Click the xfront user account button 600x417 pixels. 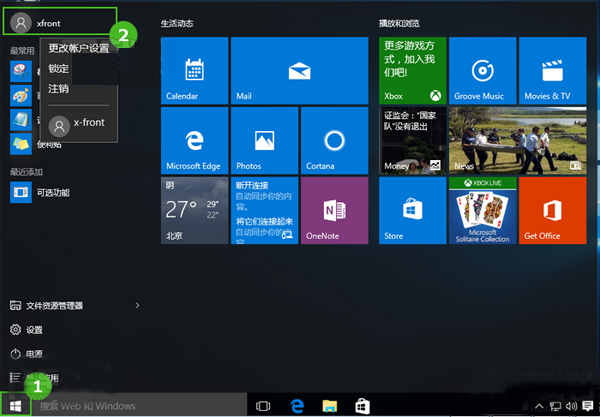tap(59, 23)
